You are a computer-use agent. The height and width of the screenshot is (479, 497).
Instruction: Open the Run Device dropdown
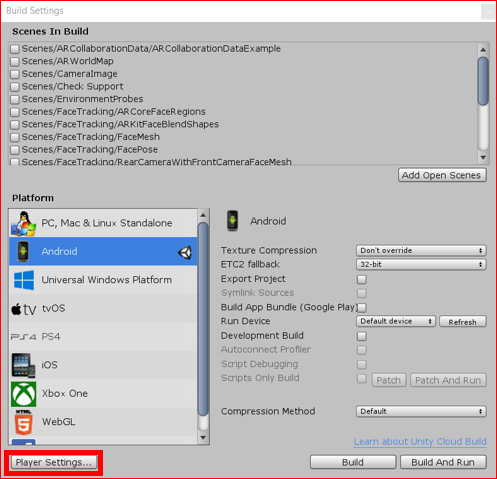pyautogui.click(x=396, y=321)
